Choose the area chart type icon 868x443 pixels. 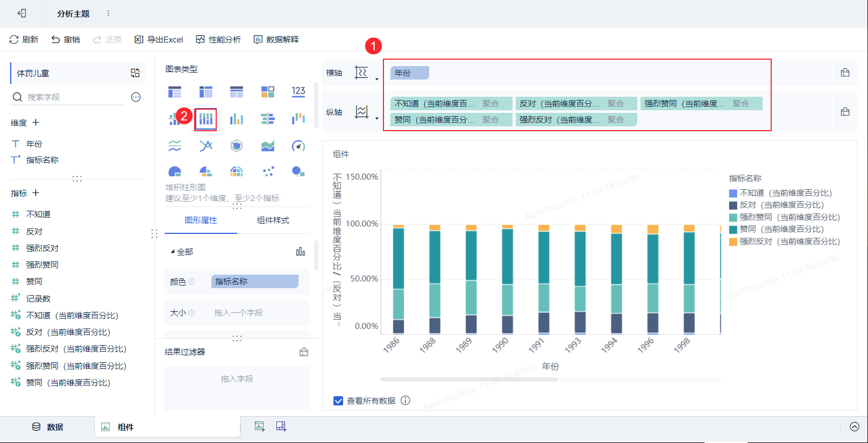(x=268, y=146)
